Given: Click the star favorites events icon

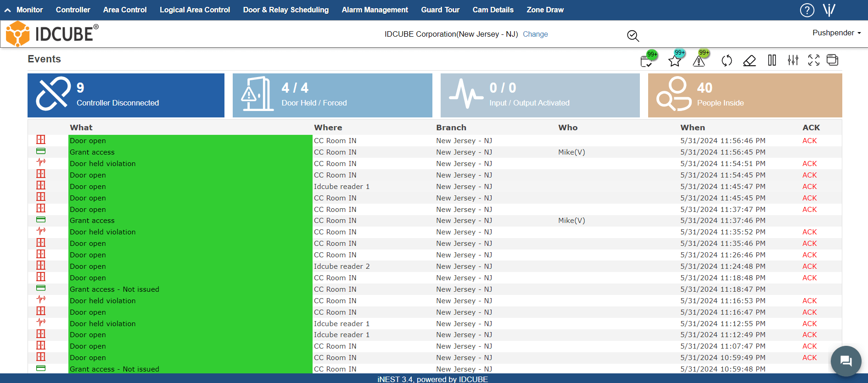Looking at the screenshot, I should click(x=674, y=61).
